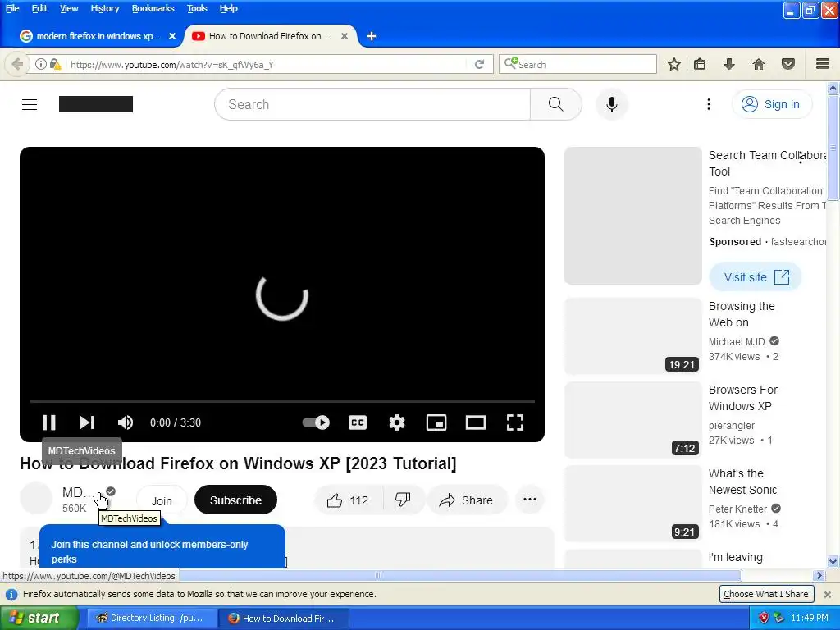Open the History menu
The height and width of the screenshot is (630, 840).
[104, 8]
